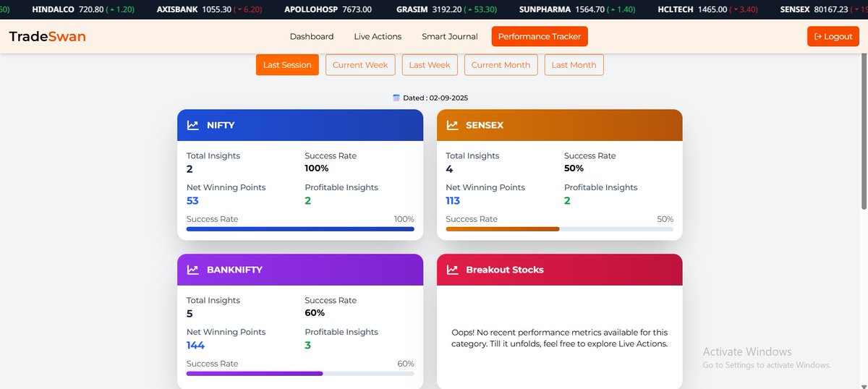Click the logout arrow icon in Logout button

coord(818,37)
